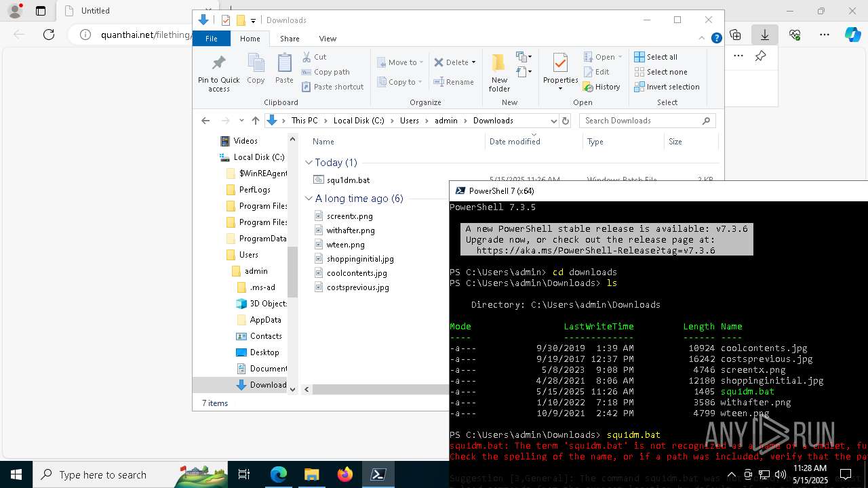Click 'Local Disk (C:)' in address breadcrumb
Viewport: 868px width, 488px height.
coord(359,121)
